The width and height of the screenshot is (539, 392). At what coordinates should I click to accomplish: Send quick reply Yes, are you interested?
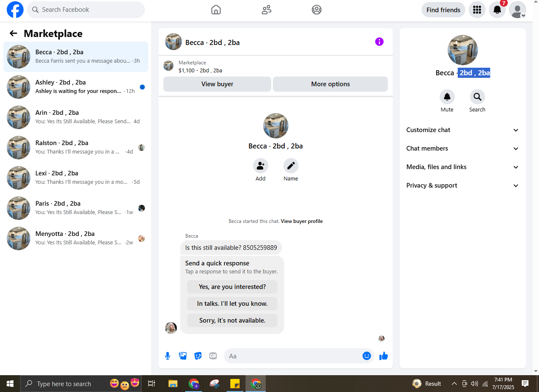[232, 287]
